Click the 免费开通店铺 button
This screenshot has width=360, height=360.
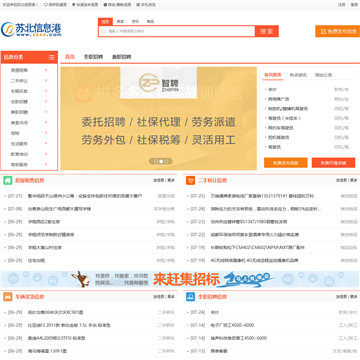(333, 163)
